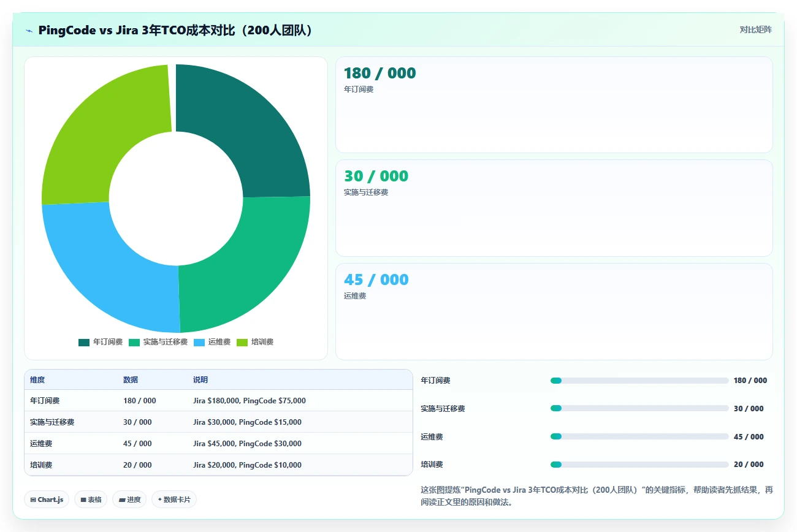
Task: Click the 年订阅费 caption in the stat card
Action: coord(359,89)
